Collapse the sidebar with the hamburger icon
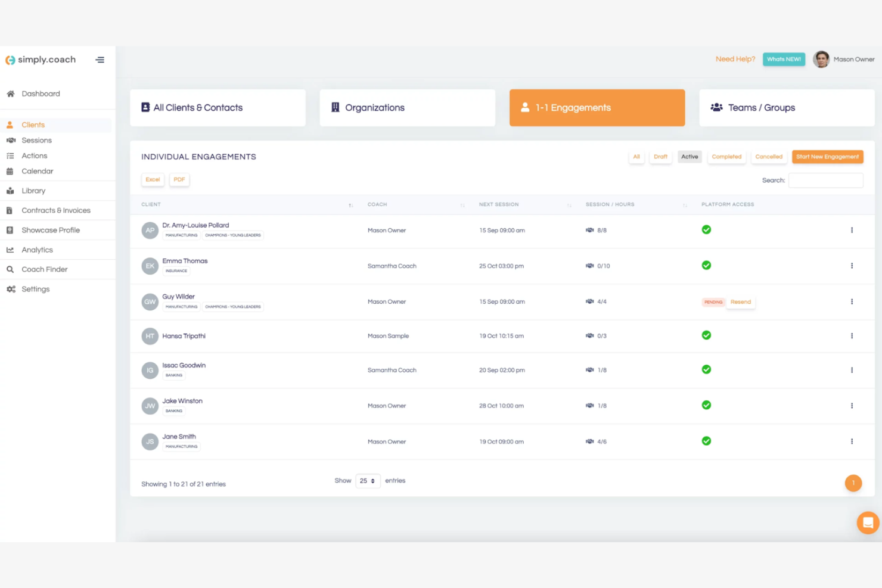 100,60
